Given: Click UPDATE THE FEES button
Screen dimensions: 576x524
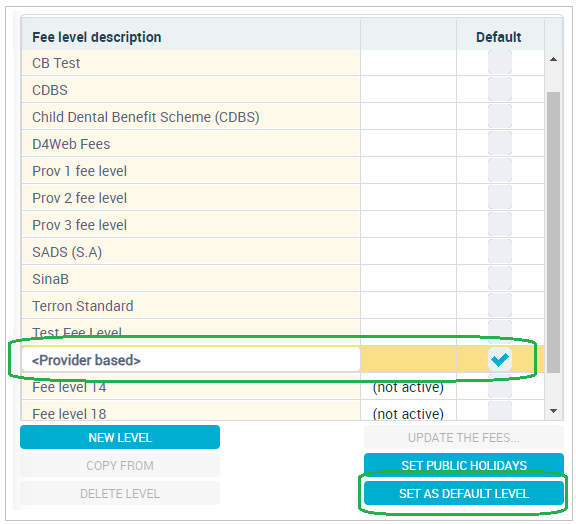Looking at the screenshot, I should pos(464,437).
